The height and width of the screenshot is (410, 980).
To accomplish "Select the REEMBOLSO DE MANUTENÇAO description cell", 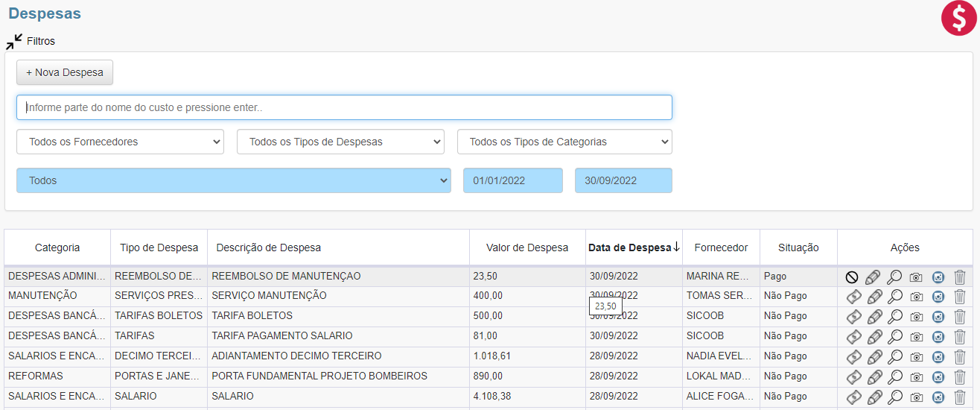I will tap(338, 277).
